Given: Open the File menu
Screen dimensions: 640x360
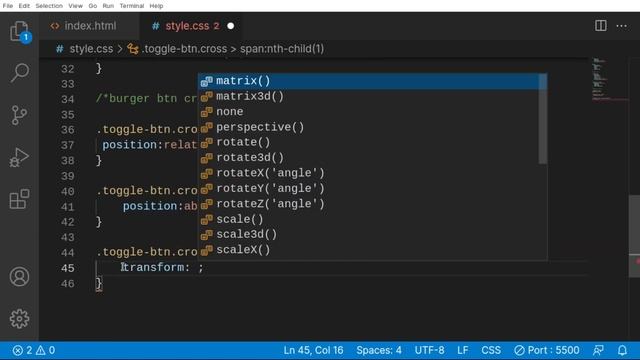Looking at the screenshot, I should [x=8, y=6].
